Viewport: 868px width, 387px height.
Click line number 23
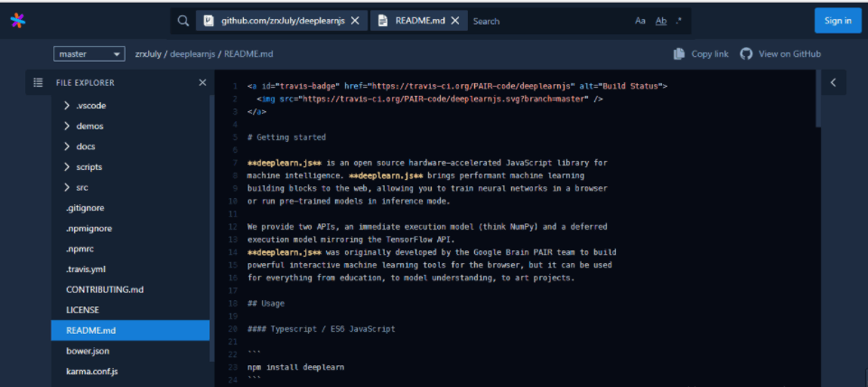233,367
